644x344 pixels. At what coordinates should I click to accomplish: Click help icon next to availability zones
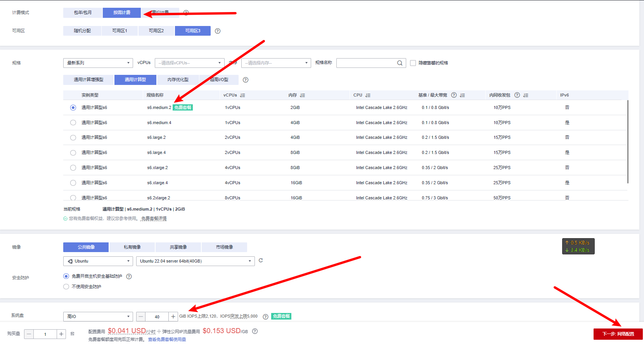click(x=218, y=31)
